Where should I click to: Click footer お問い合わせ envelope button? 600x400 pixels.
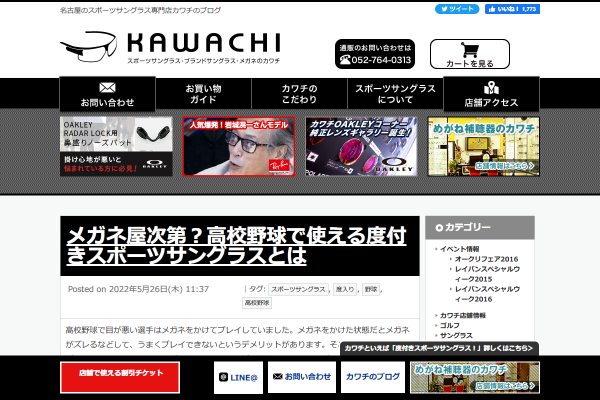302,377
